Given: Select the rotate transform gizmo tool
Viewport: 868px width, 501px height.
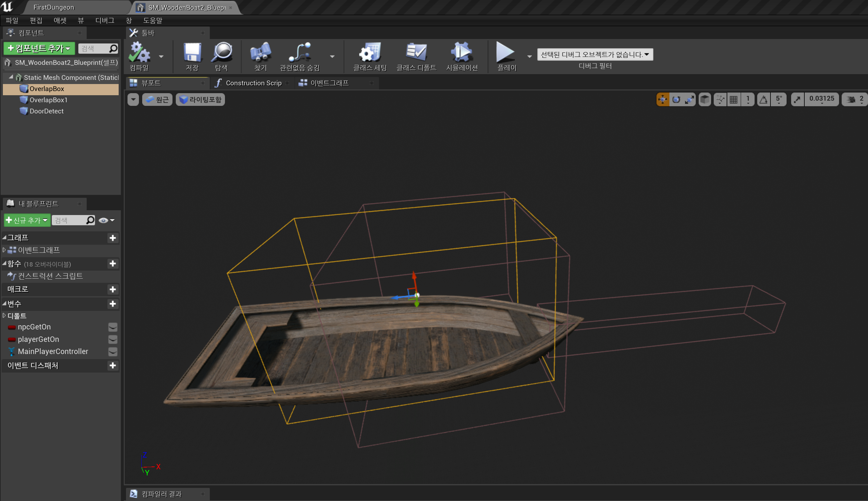Looking at the screenshot, I should coord(676,100).
